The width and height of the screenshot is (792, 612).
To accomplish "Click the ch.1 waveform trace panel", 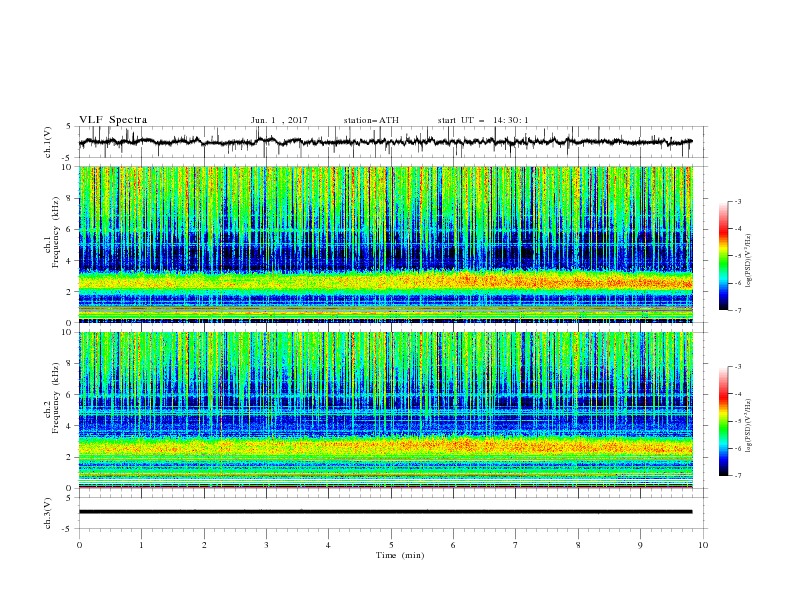I will [x=393, y=142].
